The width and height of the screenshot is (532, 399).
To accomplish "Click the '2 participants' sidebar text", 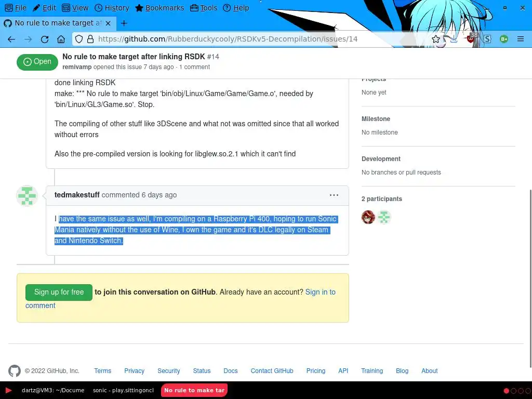I will [382, 199].
